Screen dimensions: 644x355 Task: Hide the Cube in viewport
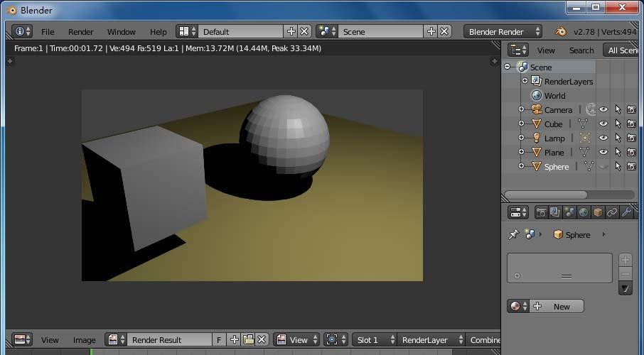pyautogui.click(x=603, y=124)
